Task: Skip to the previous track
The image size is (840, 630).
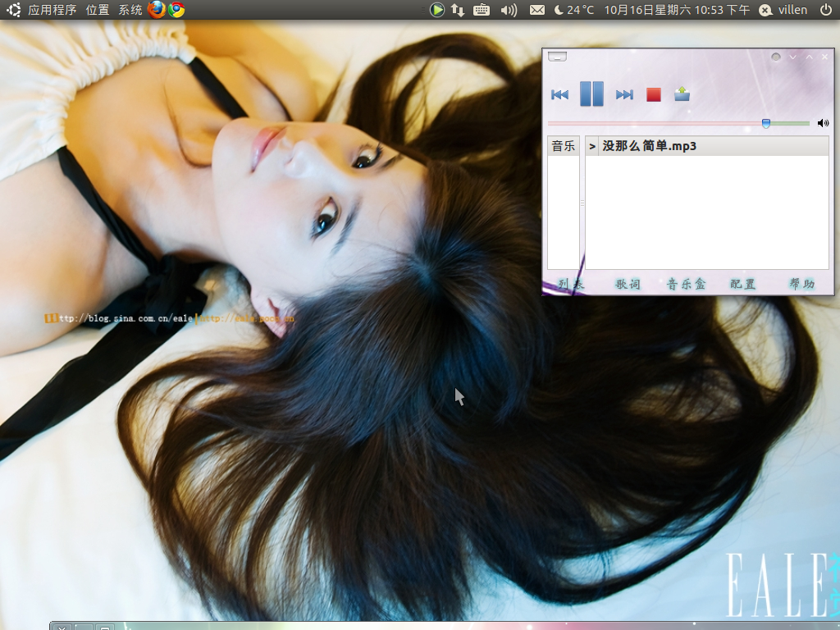Action: coord(559,95)
